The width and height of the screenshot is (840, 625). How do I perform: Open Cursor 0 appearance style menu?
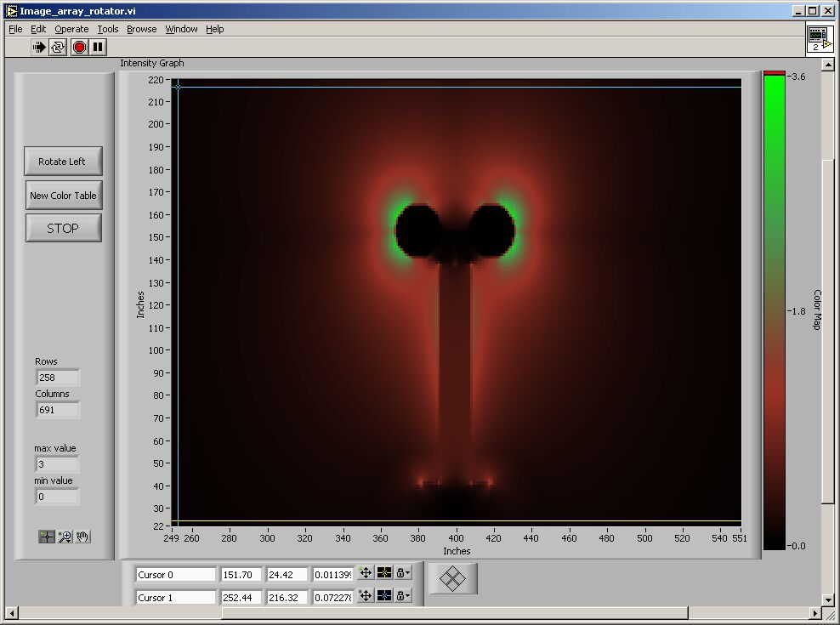coord(384,573)
